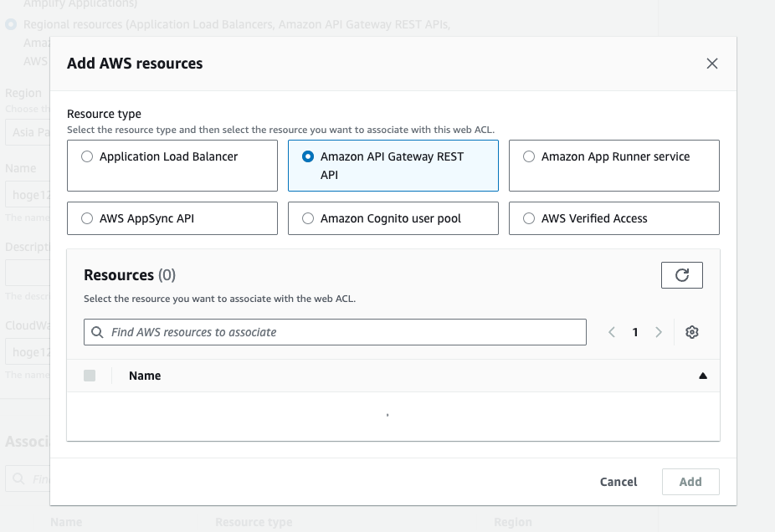
Task: Refresh the Resources list
Action: [x=681, y=275]
